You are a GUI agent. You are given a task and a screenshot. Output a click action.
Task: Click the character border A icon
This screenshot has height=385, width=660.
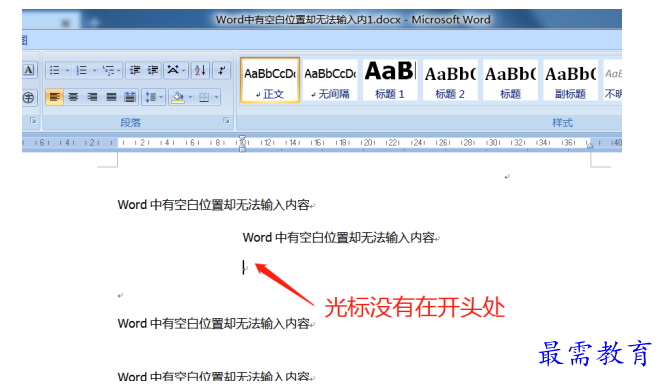29,70
